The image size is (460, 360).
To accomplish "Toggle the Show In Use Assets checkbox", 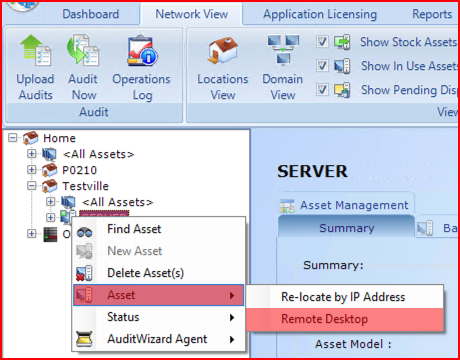I will pyautogui.click(x=322, y=66).
